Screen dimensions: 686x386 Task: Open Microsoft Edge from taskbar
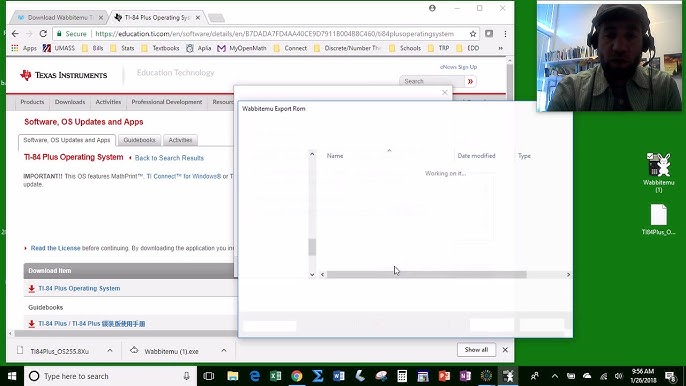pyautogui.click(x=254, y=376)
